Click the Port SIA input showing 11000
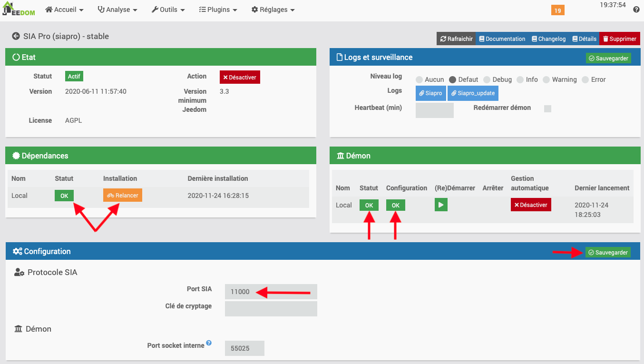 tap(271, 291)
